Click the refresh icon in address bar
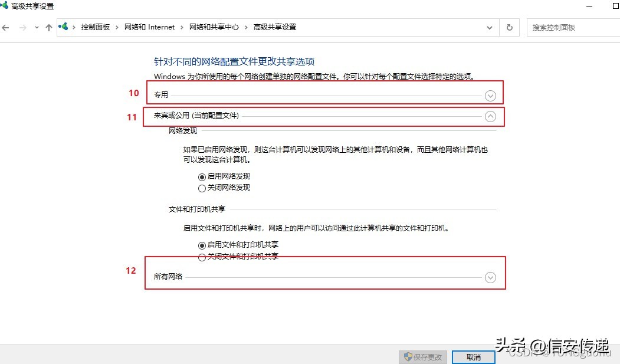 pyautogui.click(x=509, y=27)
